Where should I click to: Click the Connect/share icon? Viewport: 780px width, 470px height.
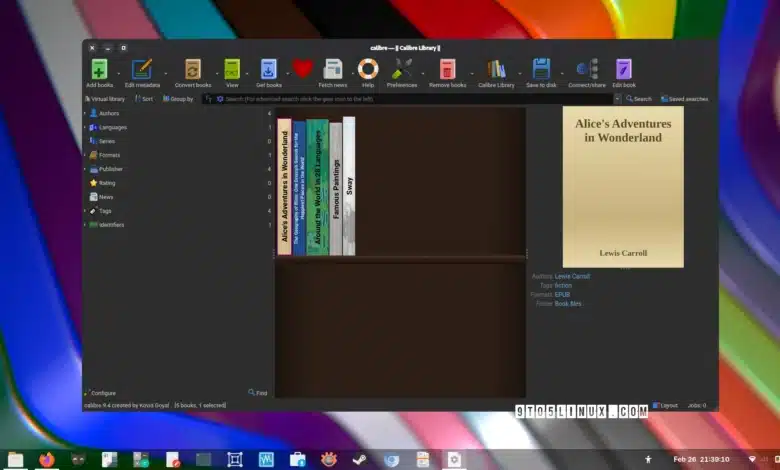pos(587,70)
